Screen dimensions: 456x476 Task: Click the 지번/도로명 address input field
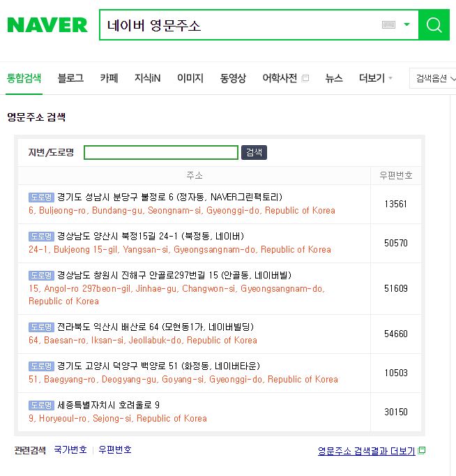tap(161, 152)
